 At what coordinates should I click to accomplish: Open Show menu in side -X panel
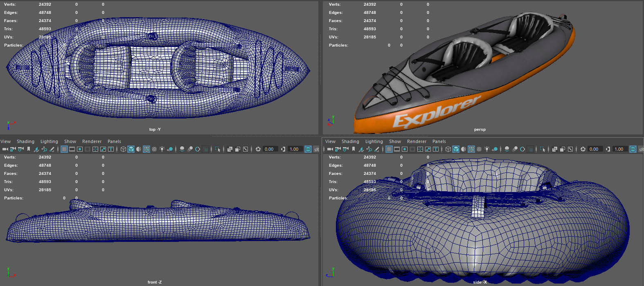395,141
